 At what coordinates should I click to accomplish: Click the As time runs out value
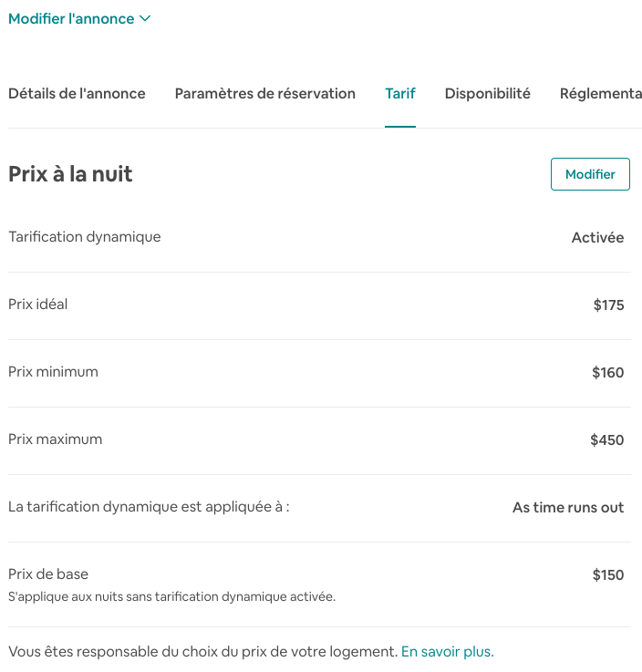[x=568, y=508]
